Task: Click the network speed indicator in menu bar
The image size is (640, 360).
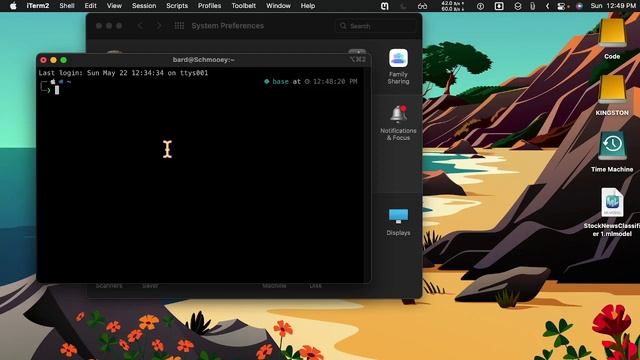Action: pyautogui.click(x=452, y=6)
